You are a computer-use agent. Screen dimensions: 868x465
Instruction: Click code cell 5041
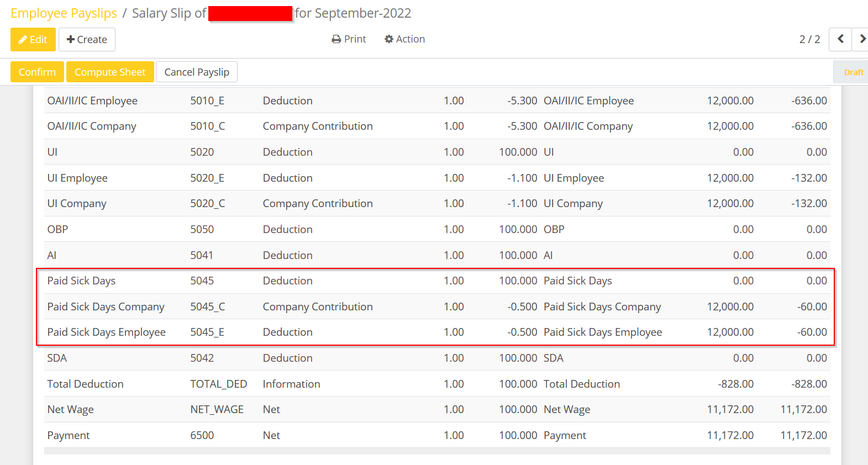(x=202, y=255)
